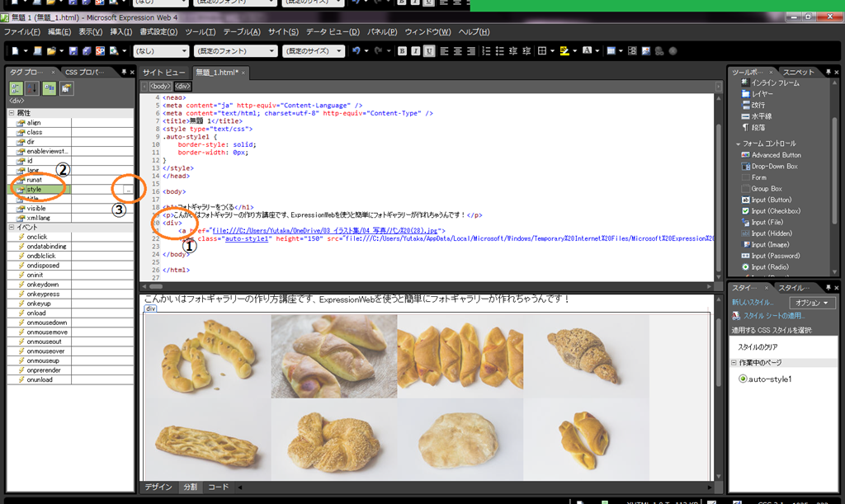Image resolution: width=845 pixels, height=504 pixels.
Task: Click the Open folder toolbar icon
Action: tap(51, 51)
